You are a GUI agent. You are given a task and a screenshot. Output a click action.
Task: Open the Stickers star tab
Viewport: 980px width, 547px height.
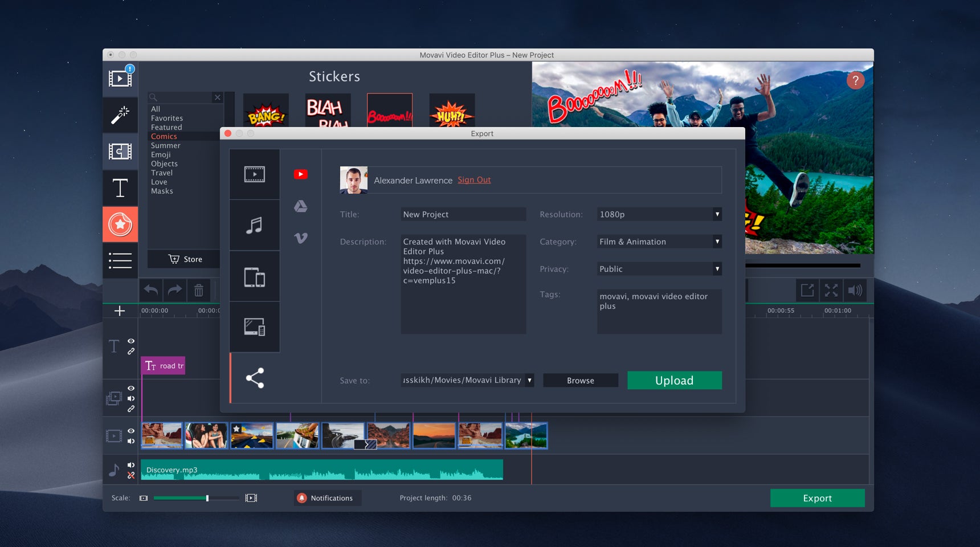pyautogui.click(x=120, y=224)
